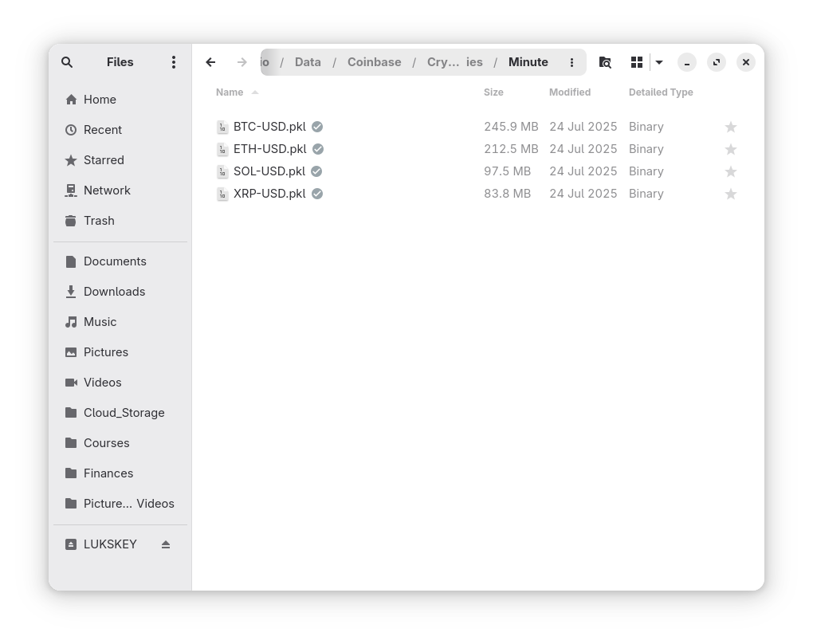Navigate back with the back arrow

[x=210, y=62]
